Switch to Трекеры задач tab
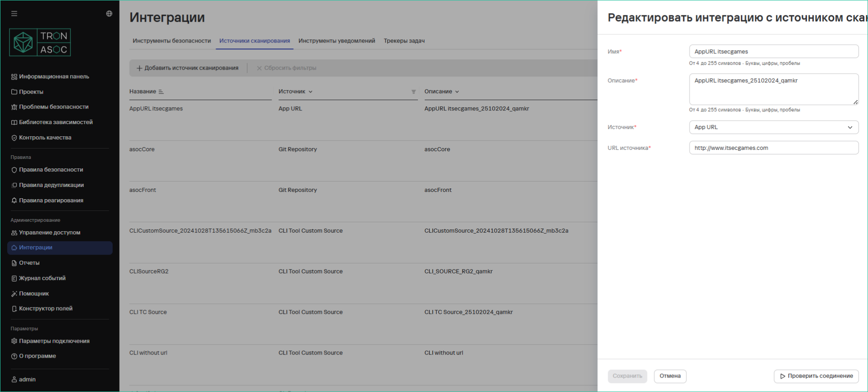The image size is (868, 392). coord(404,41)
